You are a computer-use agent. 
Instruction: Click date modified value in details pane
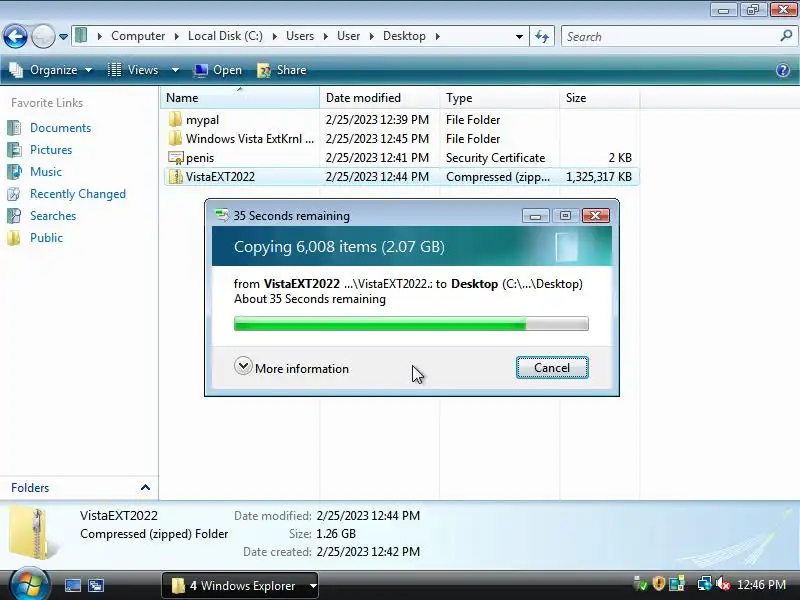click(x=368, y=516)
